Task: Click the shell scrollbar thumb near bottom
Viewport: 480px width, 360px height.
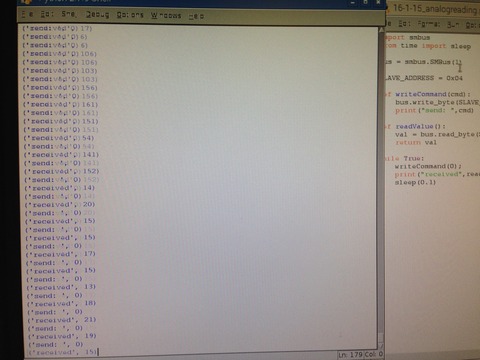Action: point(381,337)
